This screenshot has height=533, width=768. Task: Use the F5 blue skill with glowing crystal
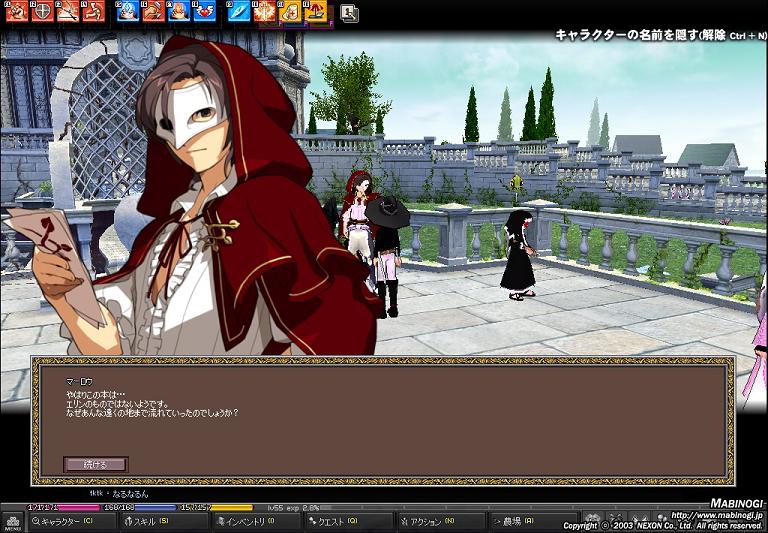pyautogui.click(x=128, y=11)
